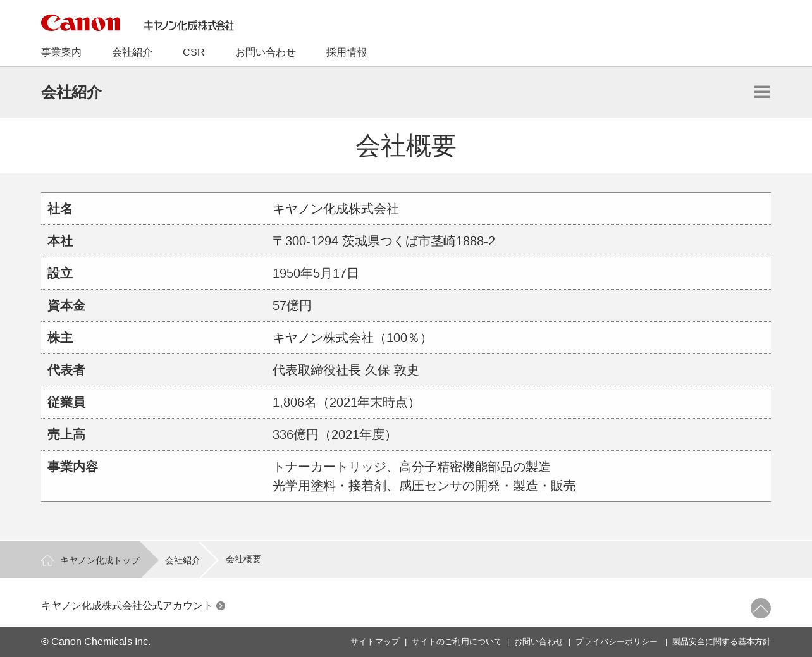Open サイトのご利用について footer link
Image resolution: width=812 pixels, height=657 pixels.
[457, 642]
